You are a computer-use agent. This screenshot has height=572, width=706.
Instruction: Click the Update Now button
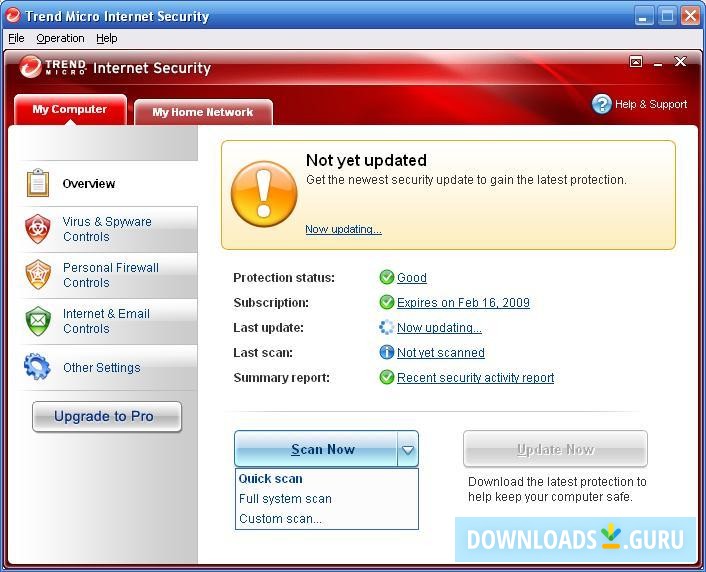click(555, 449)
